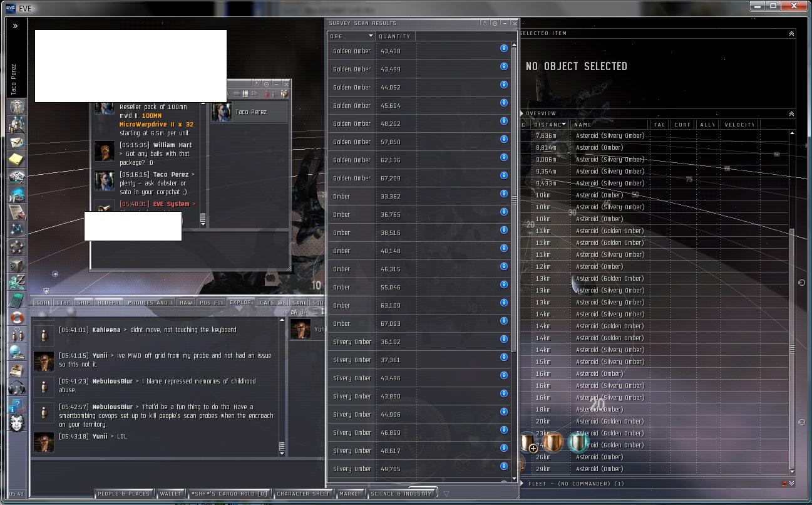Expand the sidebar with double chevron
The height and width of the screenshot is (505, 812).
click(x=15, y=26)
